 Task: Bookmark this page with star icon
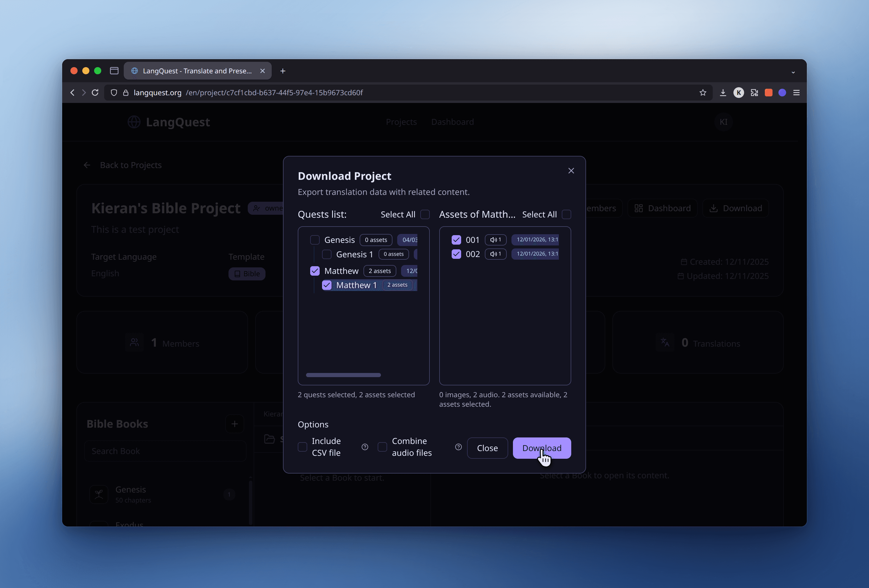703,93
